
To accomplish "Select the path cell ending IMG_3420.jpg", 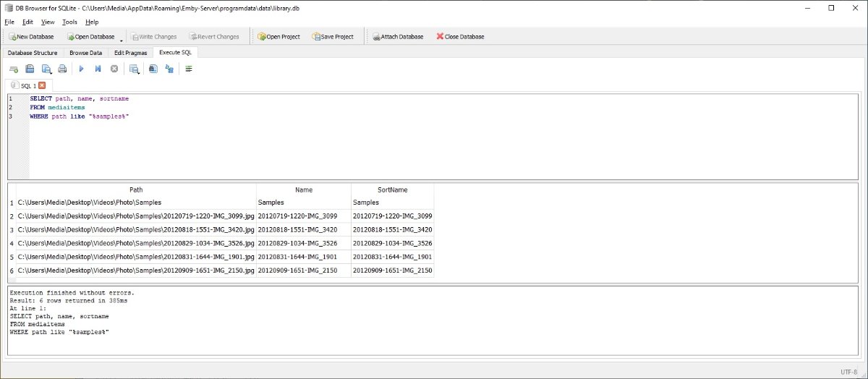I will click(136, 229).
